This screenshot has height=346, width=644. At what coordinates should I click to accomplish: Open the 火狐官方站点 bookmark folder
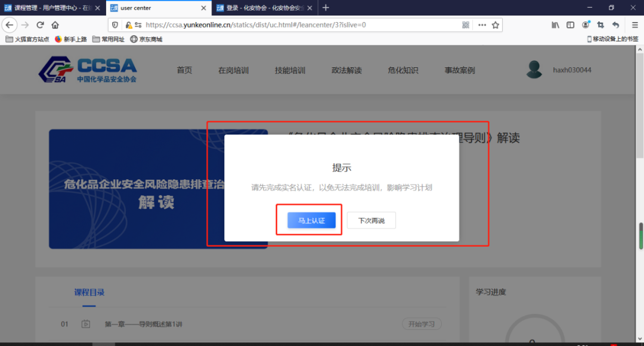coord(27,39)
